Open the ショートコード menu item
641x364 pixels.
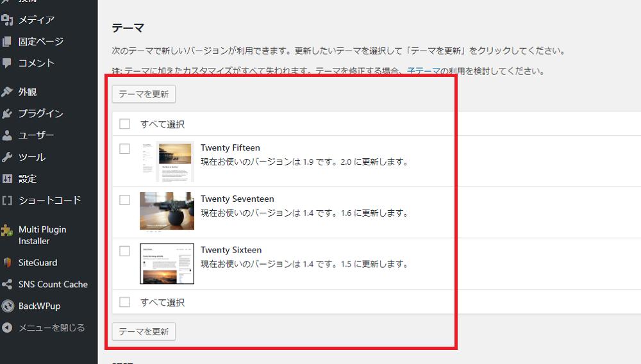point(50,200)
